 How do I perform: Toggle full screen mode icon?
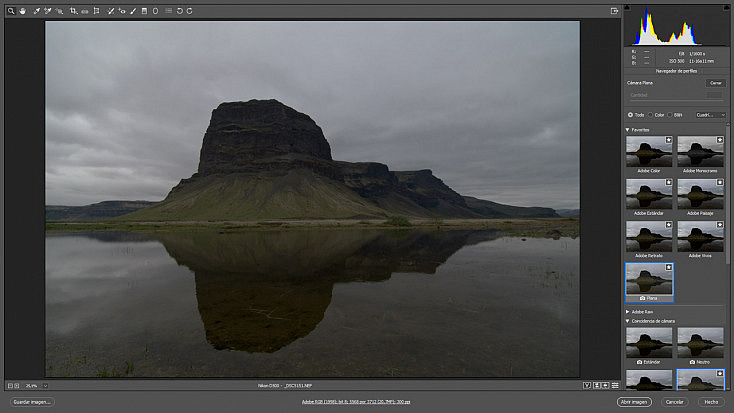point(614,11)
